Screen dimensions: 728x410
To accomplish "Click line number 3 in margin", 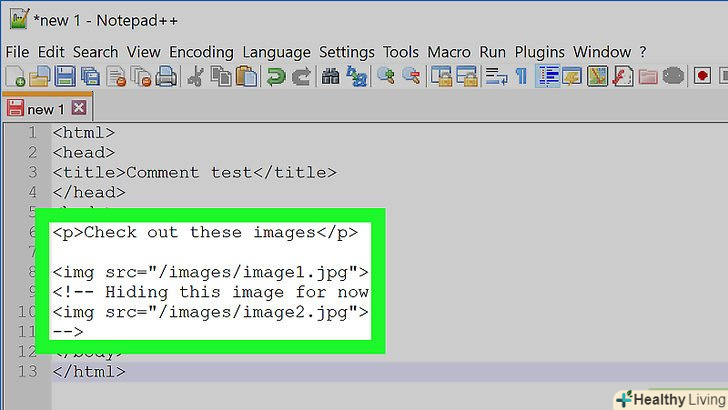I will pyautogui.click(x=32, y=173).
